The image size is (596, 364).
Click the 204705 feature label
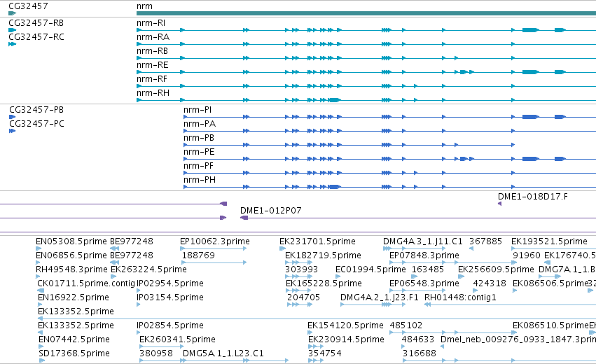[303, 298]
